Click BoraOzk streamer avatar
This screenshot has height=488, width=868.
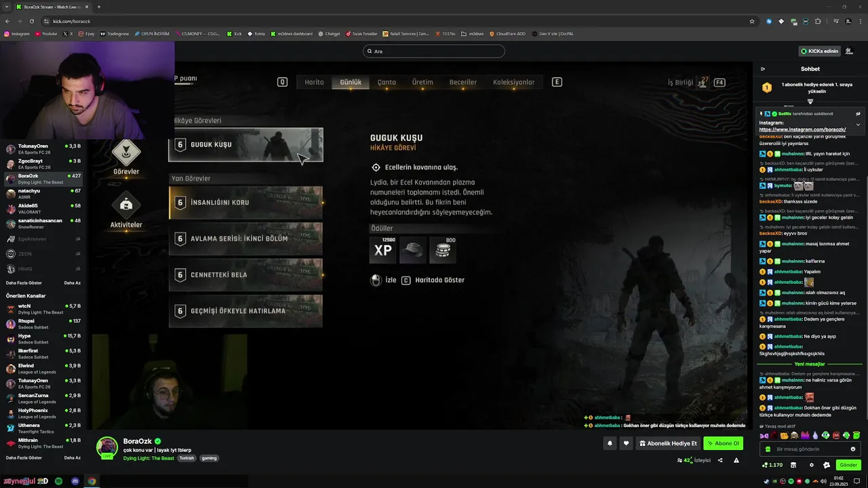click(x=107, y=447)
